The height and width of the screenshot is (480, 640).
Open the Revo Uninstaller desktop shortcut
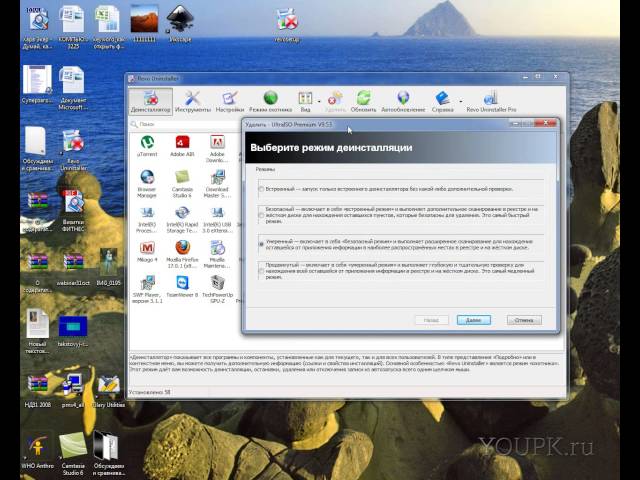[x=73, y=150]
